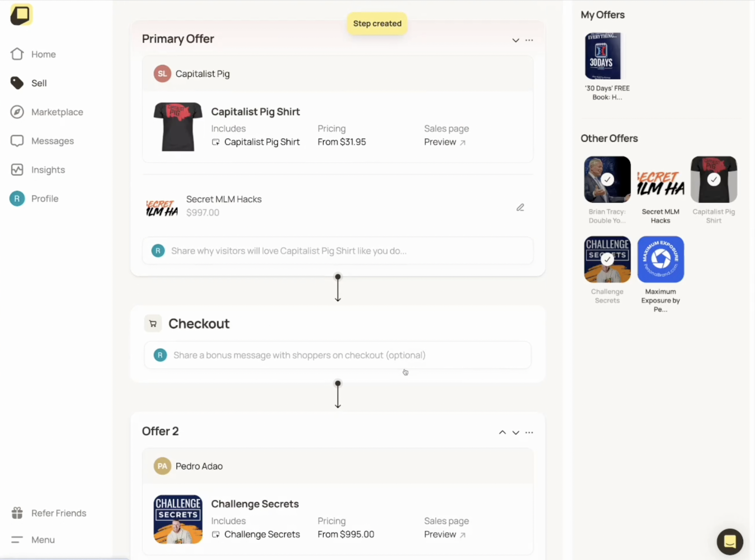Click the Challenge Secrets product image in Offer 2
The width and height of the screenshot is (755, 560).
(x=178, y=519)
